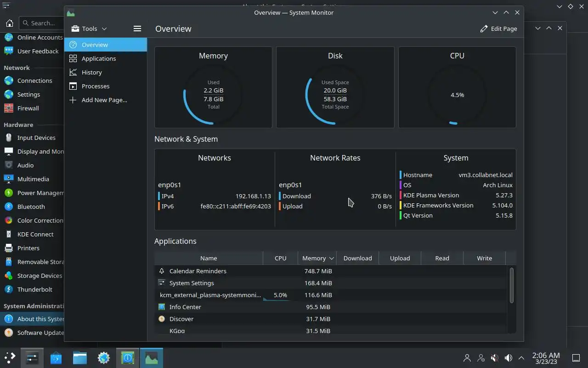This screenshot has width=588, height=368.
Task: Click the Download column header
Action: (357, 258)
